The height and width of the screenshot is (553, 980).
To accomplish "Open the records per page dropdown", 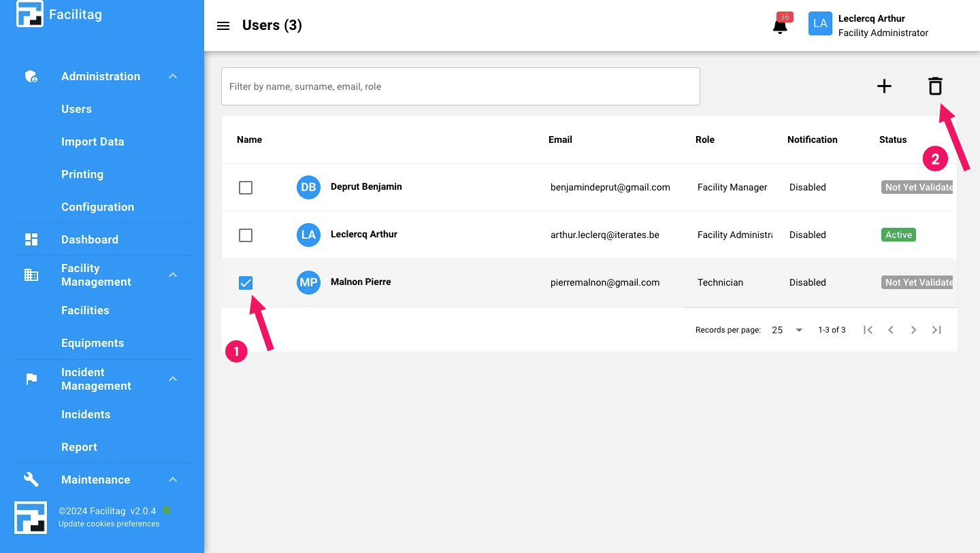I will pyautogui.click(x=787, y=330).
